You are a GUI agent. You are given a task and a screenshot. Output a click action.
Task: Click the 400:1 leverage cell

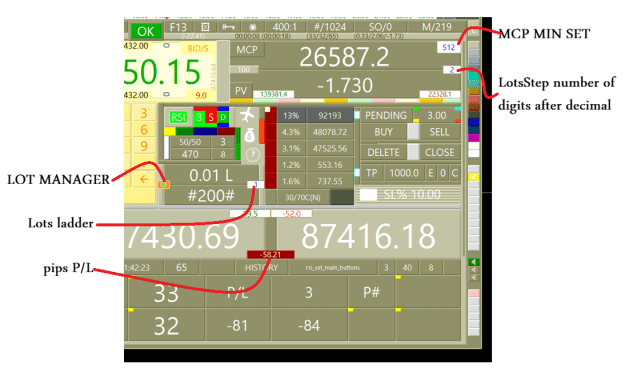click(x=285, y=27)
